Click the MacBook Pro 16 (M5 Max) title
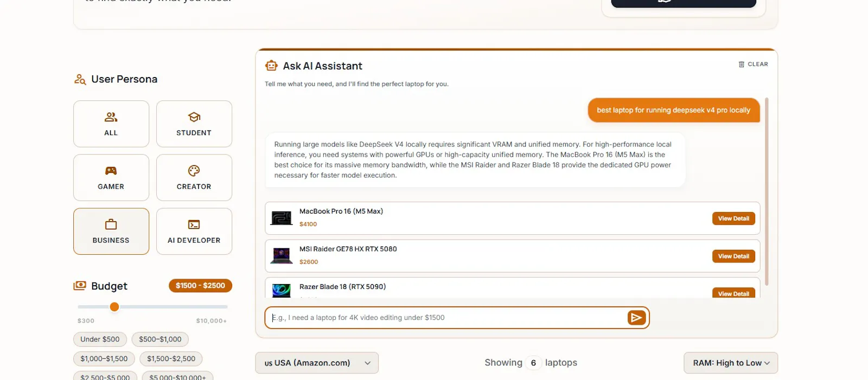 (x=341, y=211)
